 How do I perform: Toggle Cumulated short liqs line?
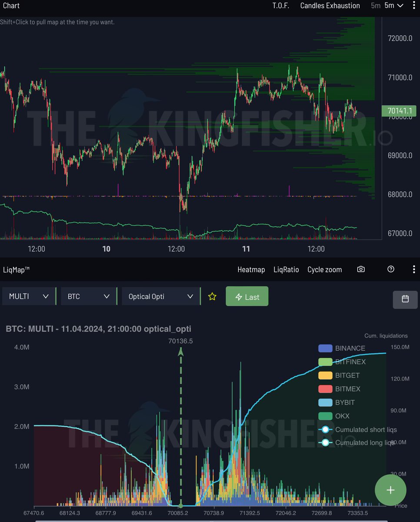tap(358, 429)
